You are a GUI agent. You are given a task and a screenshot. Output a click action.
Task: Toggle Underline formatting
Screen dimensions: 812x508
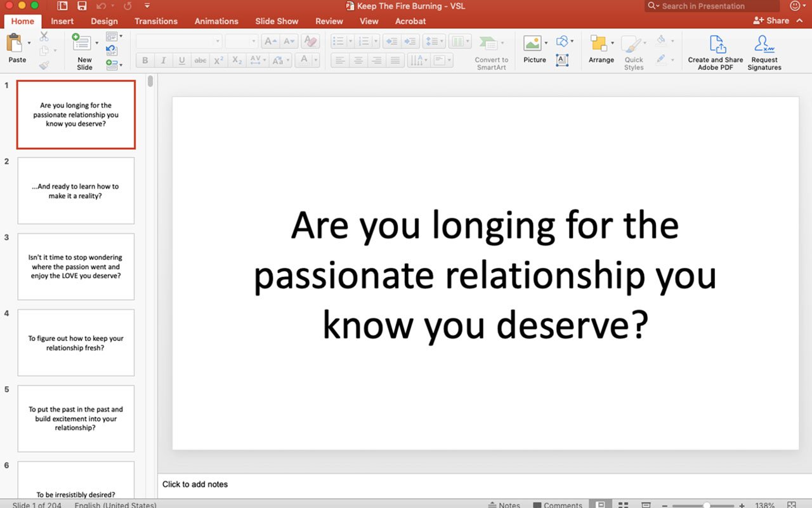coord(182,60)
